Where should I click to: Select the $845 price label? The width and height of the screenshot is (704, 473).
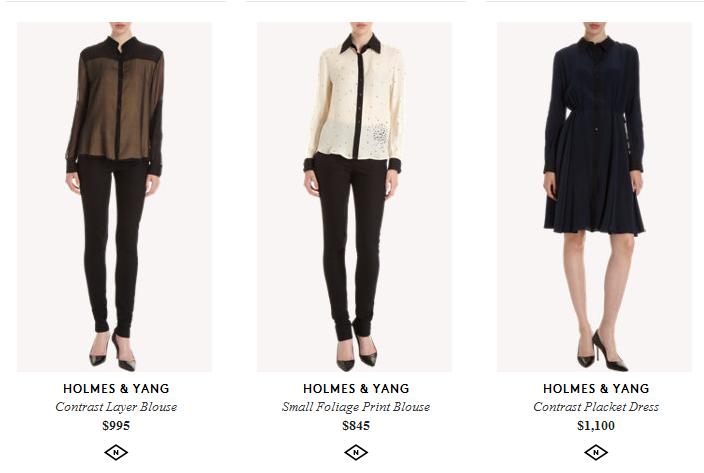coord(356,425)
